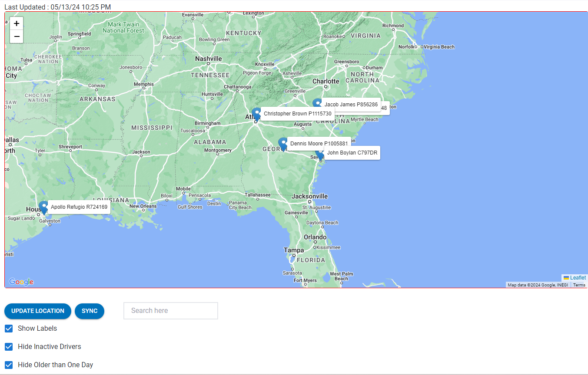Zoom out of the map
588x375 pixels.
click(x=17, y=36)
